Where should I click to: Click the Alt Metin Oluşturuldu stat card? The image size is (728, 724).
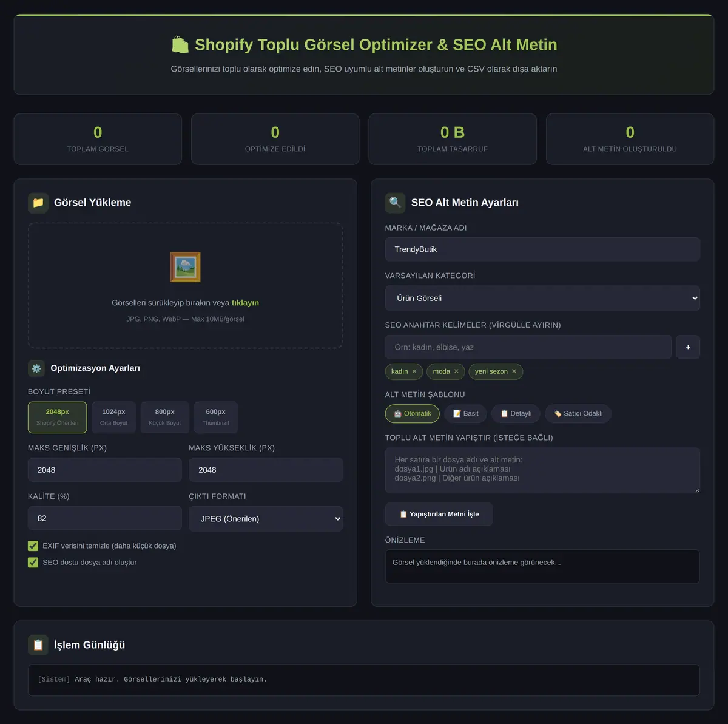(630, 139)
